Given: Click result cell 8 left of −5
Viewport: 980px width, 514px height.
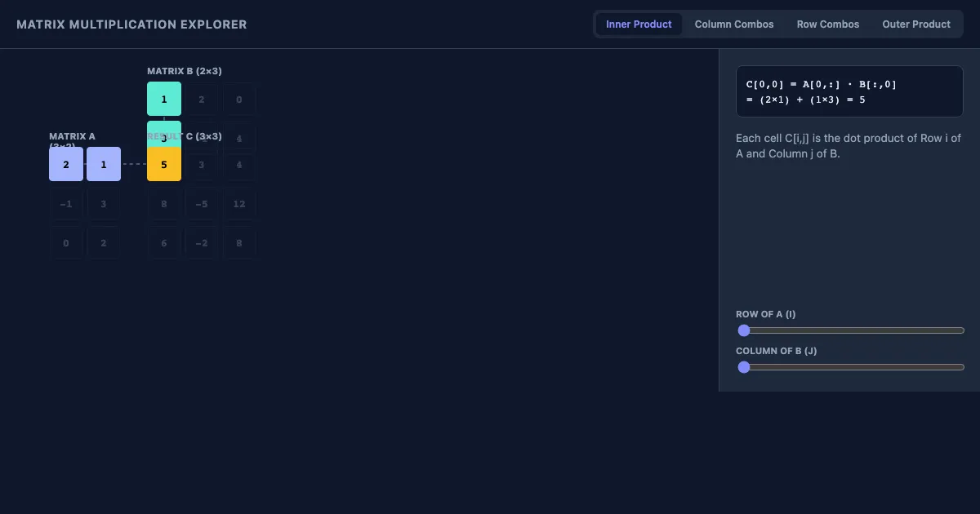Looking at the screenshot, I should [164, 204].
